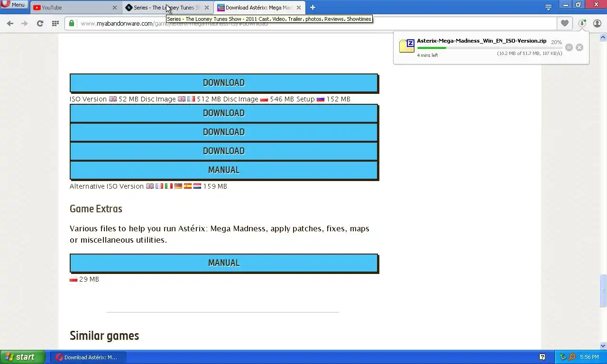The width and height of the screenshot is (607, 364).
Task: Switch to the YouTube tab
Action: click(71, 8)
